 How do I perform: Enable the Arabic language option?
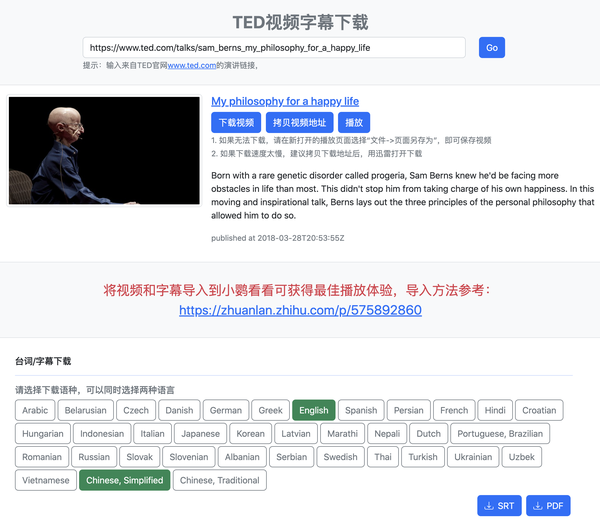coord(35,410)
